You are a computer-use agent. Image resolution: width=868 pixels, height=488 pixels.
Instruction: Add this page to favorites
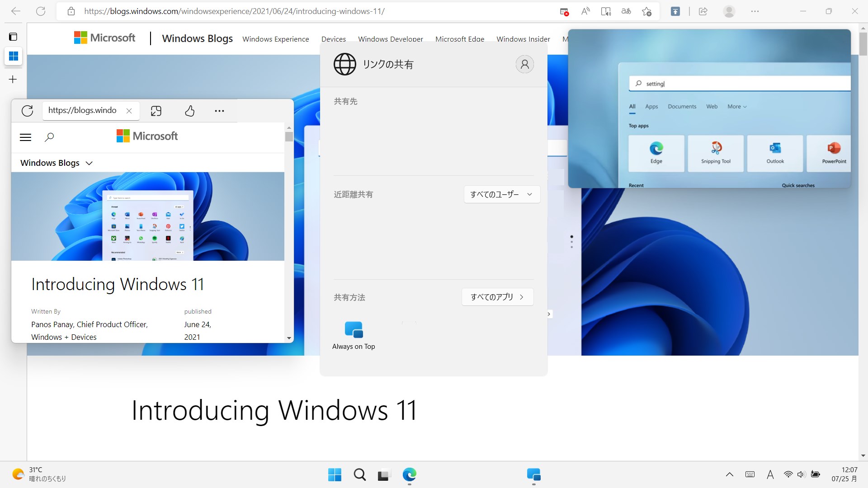[x=647, y=11]
